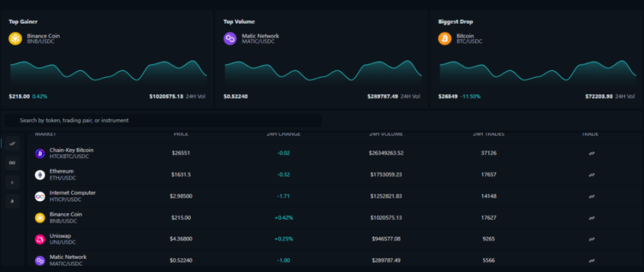
Task: Click the UNI/USDC pair label
Action: [62, 242]
